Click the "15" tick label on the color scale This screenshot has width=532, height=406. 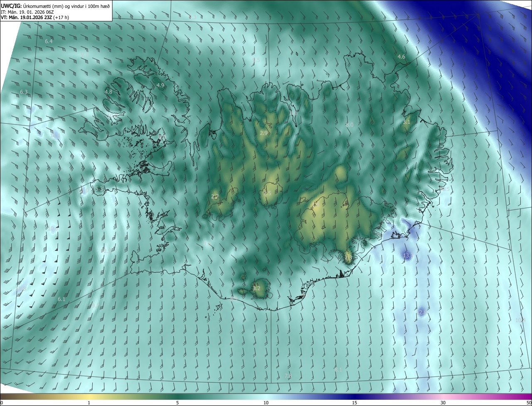(355, 403)
